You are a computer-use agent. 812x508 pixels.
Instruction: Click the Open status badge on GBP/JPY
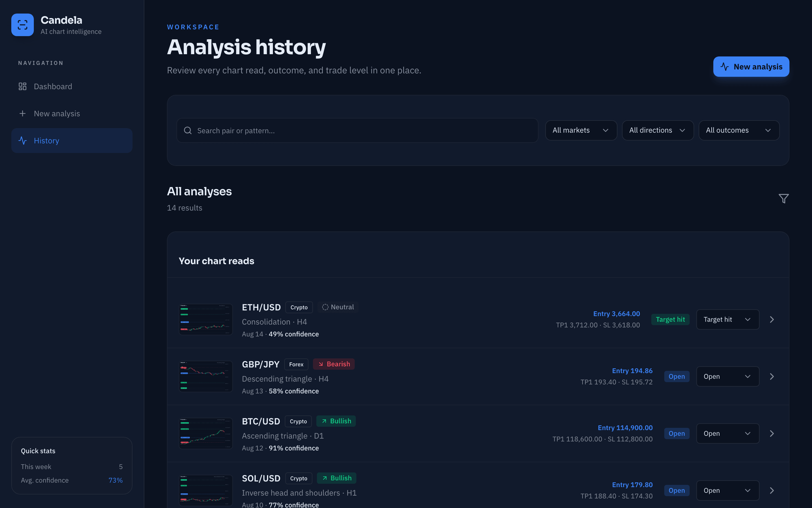click(677, 377)
